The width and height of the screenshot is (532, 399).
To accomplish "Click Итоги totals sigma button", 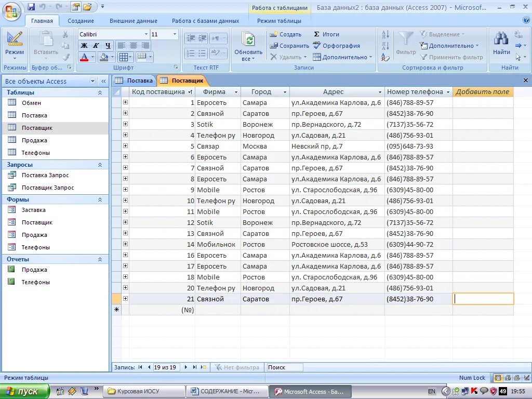I will (326, 34).
